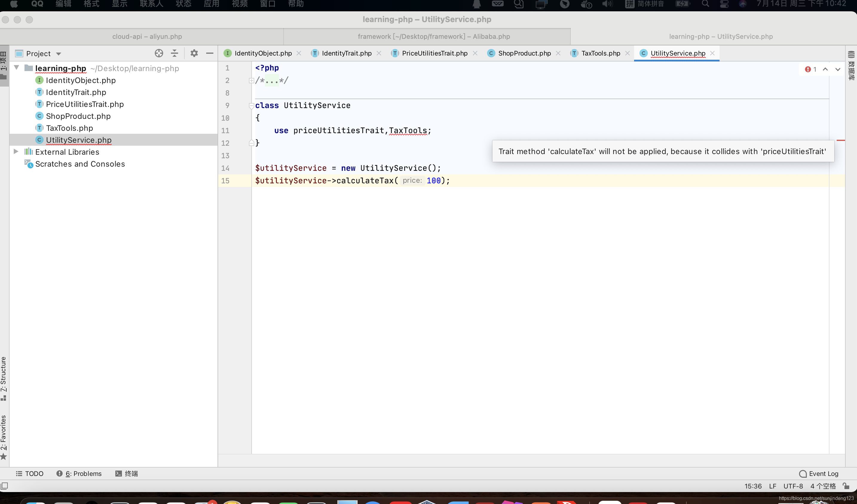Open ShopProduct.php in project tree
The height and width of the screenshot is (504, 857).
78,116
